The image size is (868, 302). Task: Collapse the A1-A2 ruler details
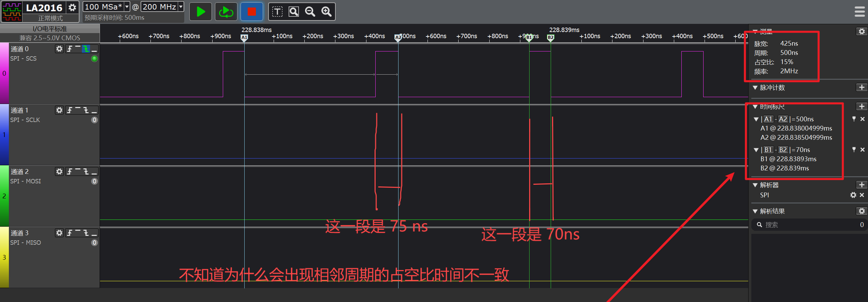tap(756, 119)
